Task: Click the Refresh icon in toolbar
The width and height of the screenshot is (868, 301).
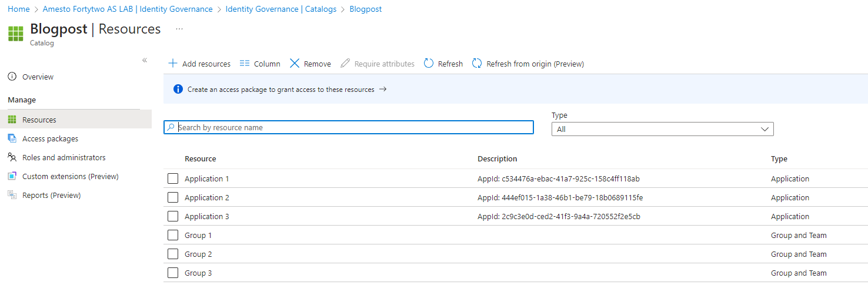Action: 429,64
